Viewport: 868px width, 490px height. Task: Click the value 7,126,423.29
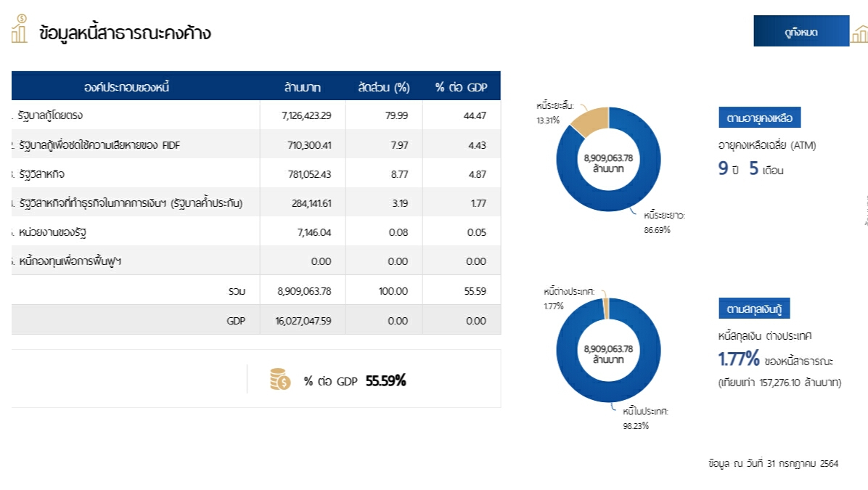(x=306, y=115)
